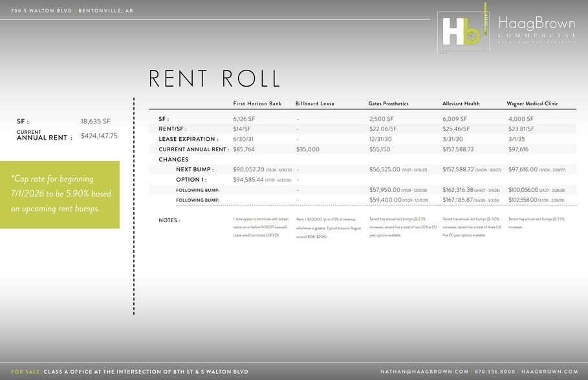Click the 'Gates Prosthetics' column header

389,103
